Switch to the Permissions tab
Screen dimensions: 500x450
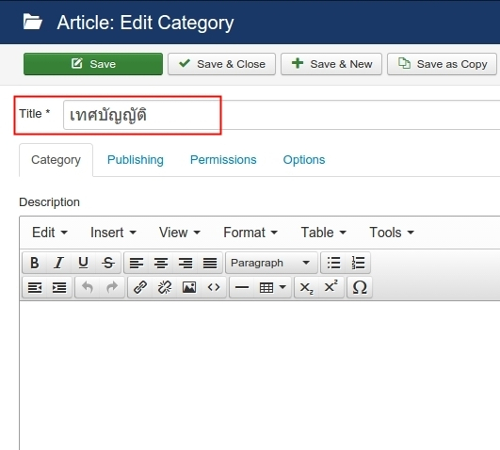point(223,160)
